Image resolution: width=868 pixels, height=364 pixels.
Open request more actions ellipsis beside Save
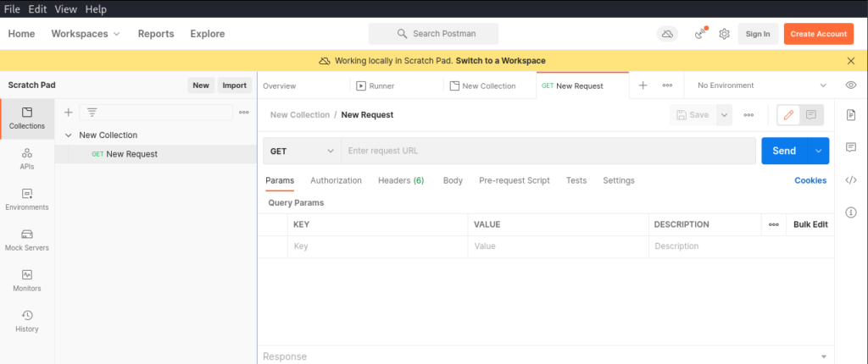pos(748,115)
